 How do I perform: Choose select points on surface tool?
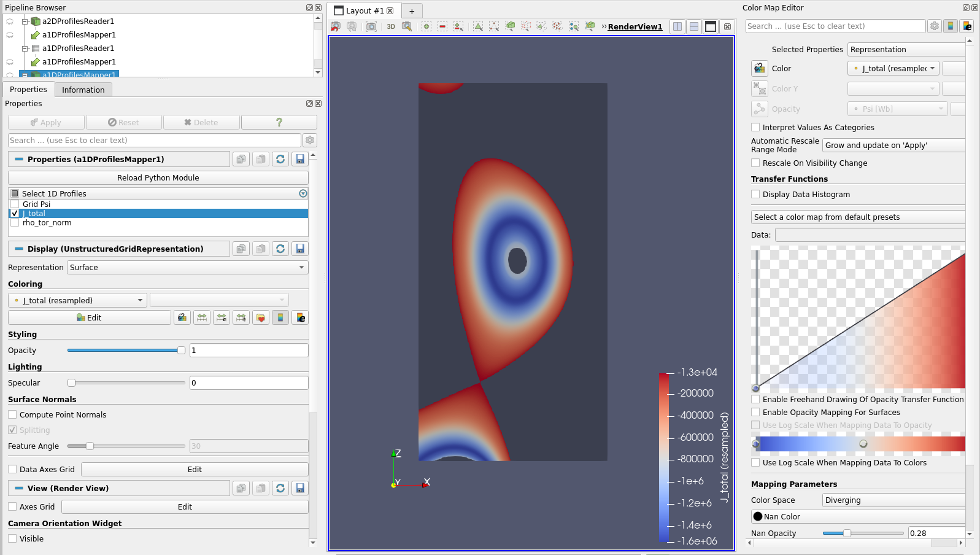[494, 26]
